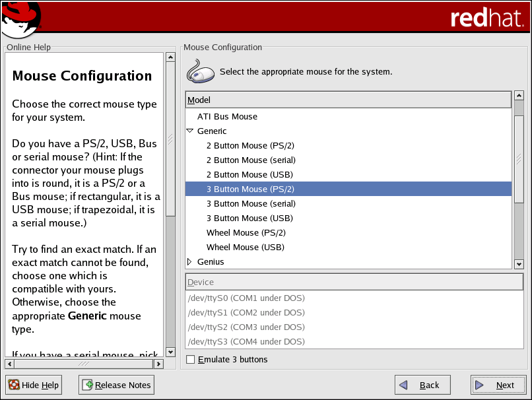The height and width of the screenshot is (400, 532).
Task: Click the mouse icon in Mouse Configuration
Action: click(201, 71)
